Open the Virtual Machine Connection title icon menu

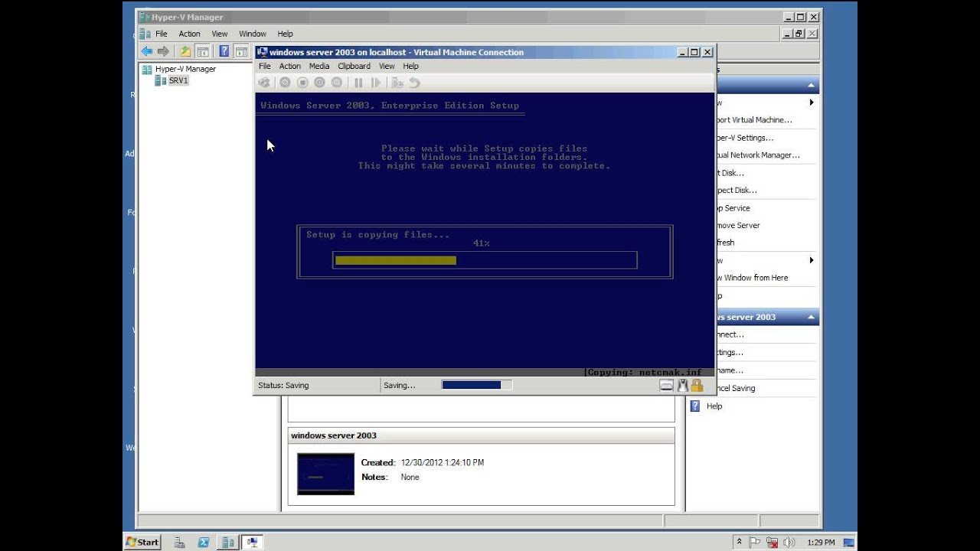[263, 52]
